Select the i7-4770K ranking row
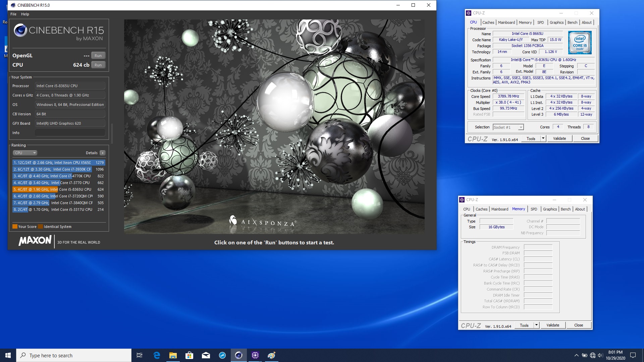644x362 pixels. pos(59,176)
